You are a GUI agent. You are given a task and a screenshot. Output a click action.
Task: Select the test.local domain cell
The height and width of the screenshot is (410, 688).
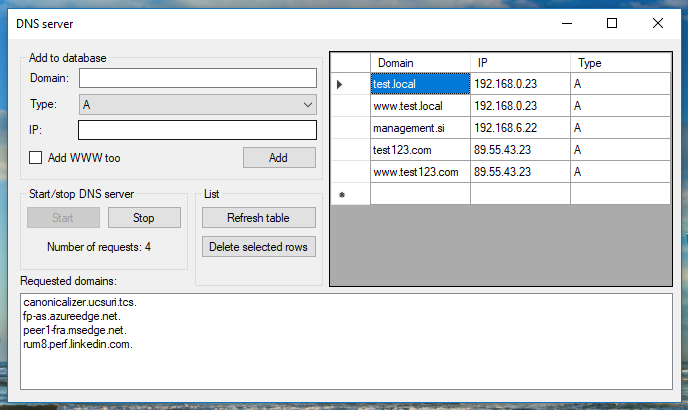420,84
